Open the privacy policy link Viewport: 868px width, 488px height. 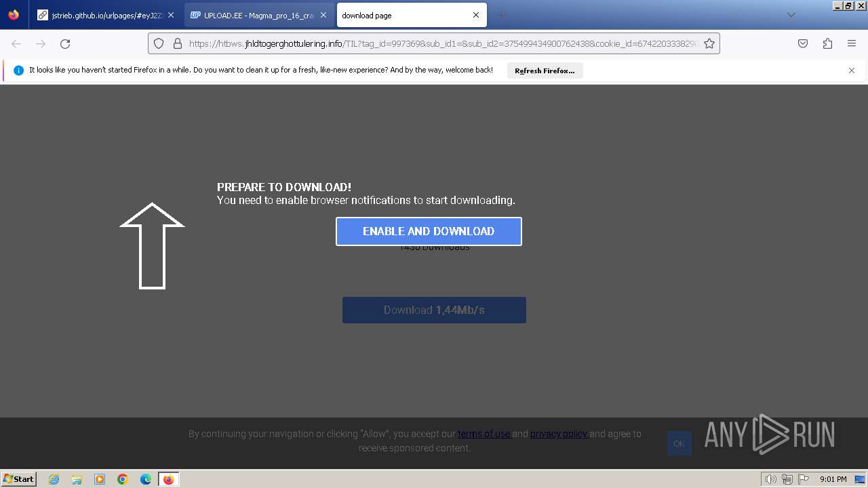pyautogui.click(x=559, y=434)
